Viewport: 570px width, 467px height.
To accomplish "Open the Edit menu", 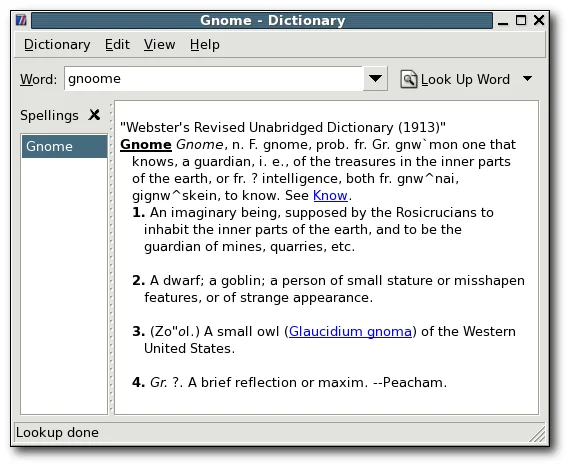I will 117,45.
